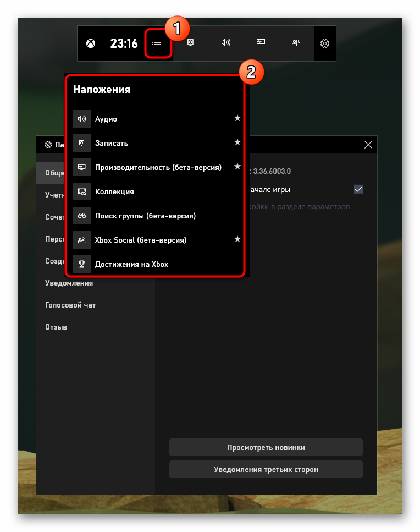420x532 pixels.
Task: Open Xbox Social (бета-версия) overlay
Action: (x=157, y=240)
